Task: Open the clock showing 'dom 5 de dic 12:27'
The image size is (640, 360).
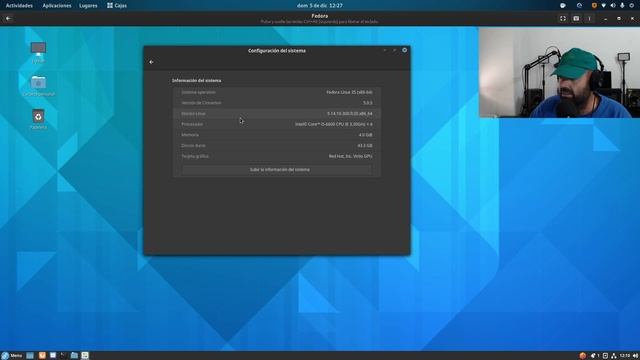Action: point(320,6)
